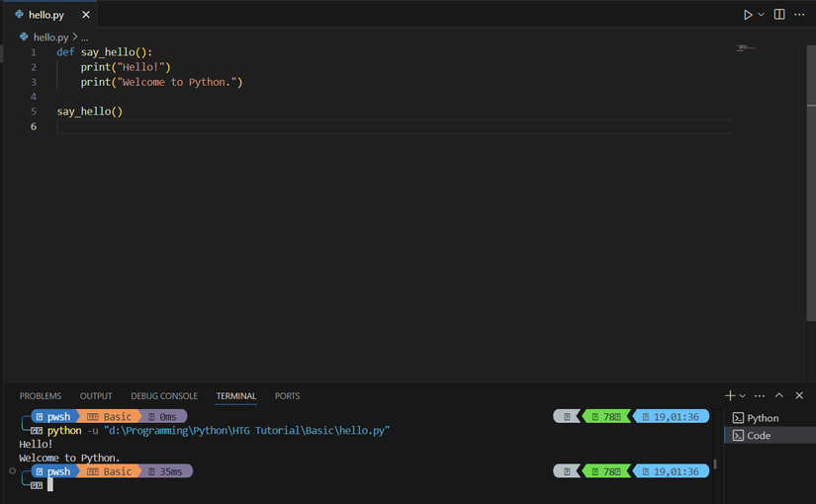The image size is (816, 504).
Task: Run the Python file with the play button
Action: 748,15
